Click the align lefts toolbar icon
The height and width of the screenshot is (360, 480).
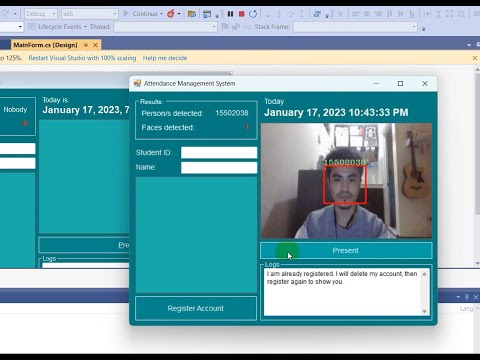point(355,14)
